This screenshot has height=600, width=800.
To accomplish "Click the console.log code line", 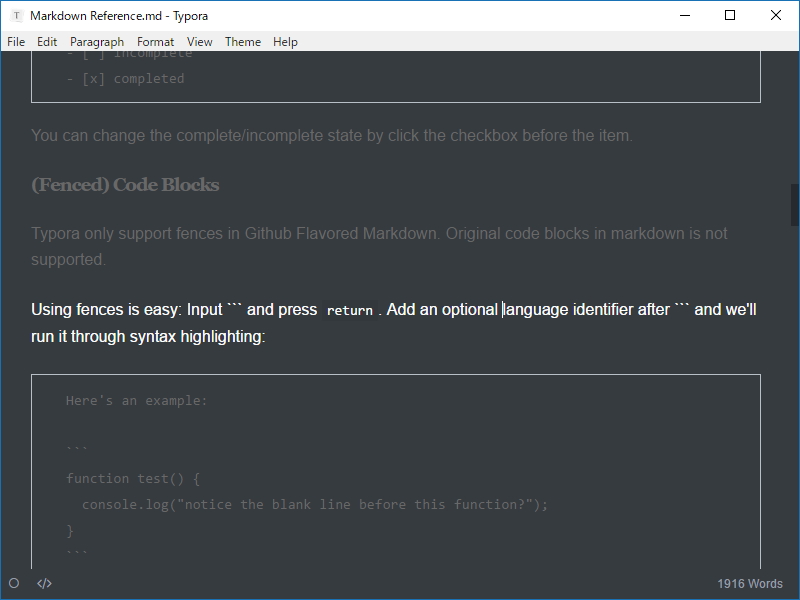I will [315, 504].
